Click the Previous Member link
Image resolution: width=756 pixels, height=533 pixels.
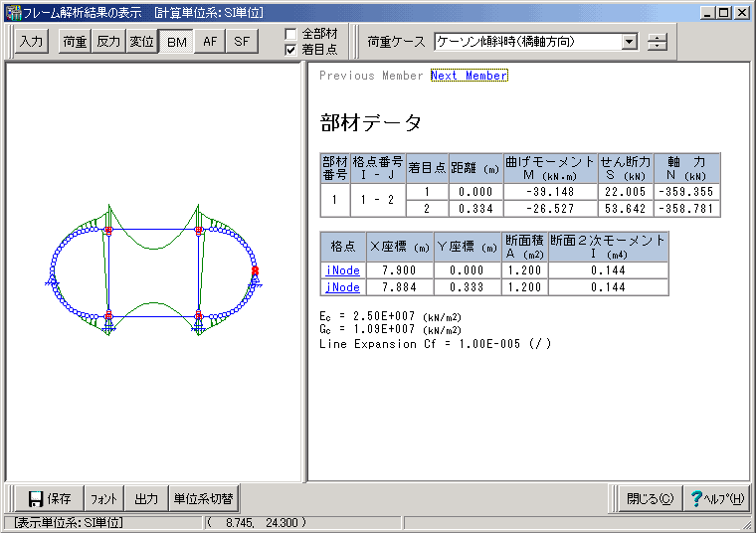point(371,76)
